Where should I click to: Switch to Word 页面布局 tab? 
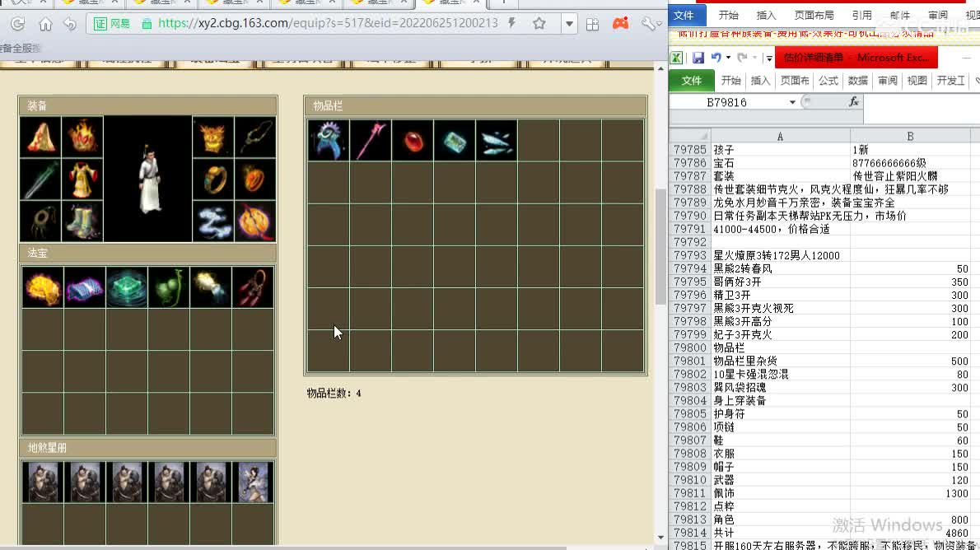(814, 15)
